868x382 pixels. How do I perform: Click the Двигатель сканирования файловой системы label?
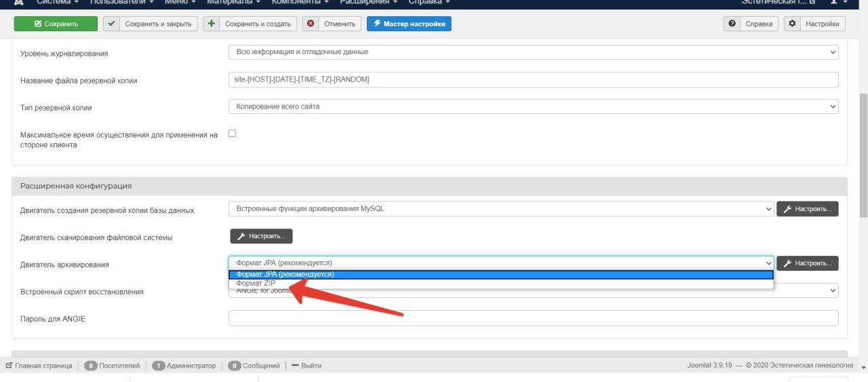tap(96, 237)
